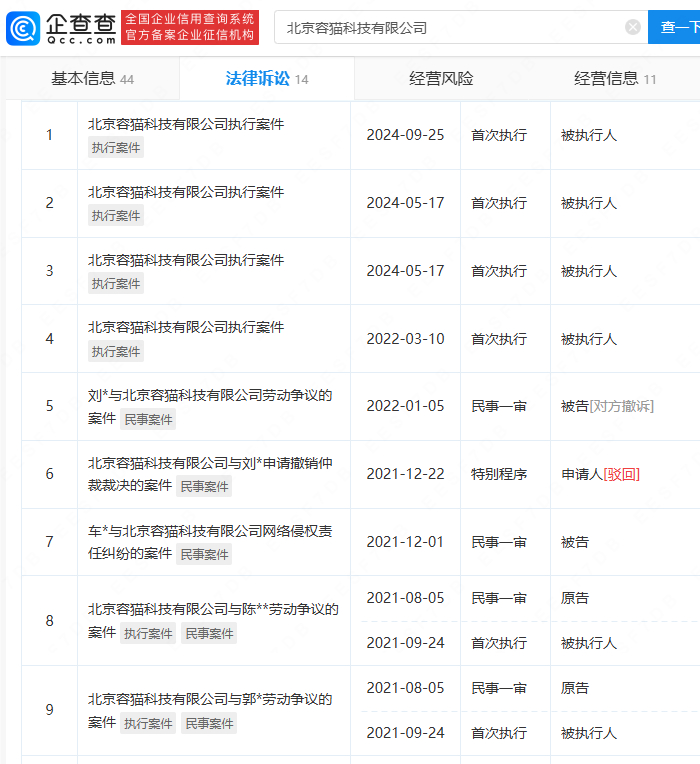Click 申请人[驳回] status in row 6
Image resolution: width=700 pixels, height=764 pixels.
(x=601, y=474)
